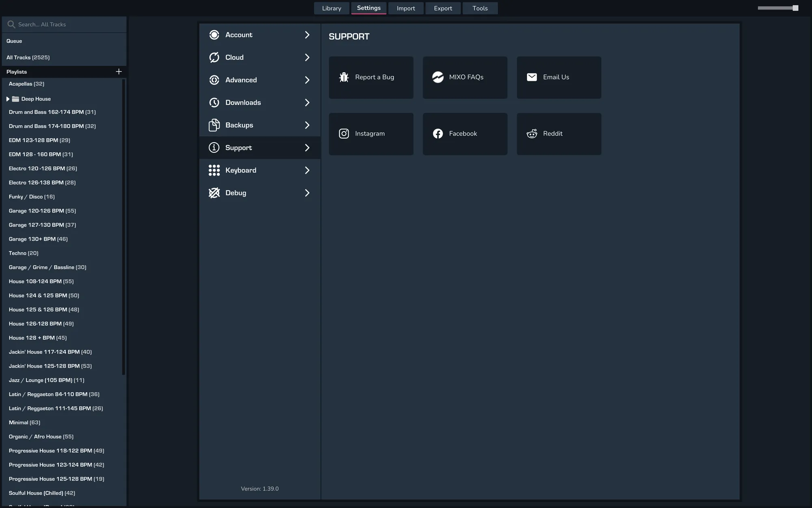
Task: Click the envelope icon for Email Us
Action: point(532,77)
